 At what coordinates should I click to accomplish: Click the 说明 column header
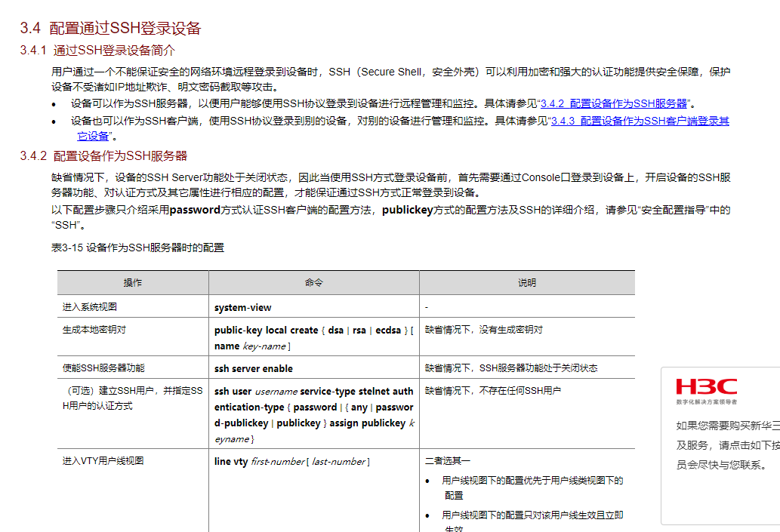527,282
